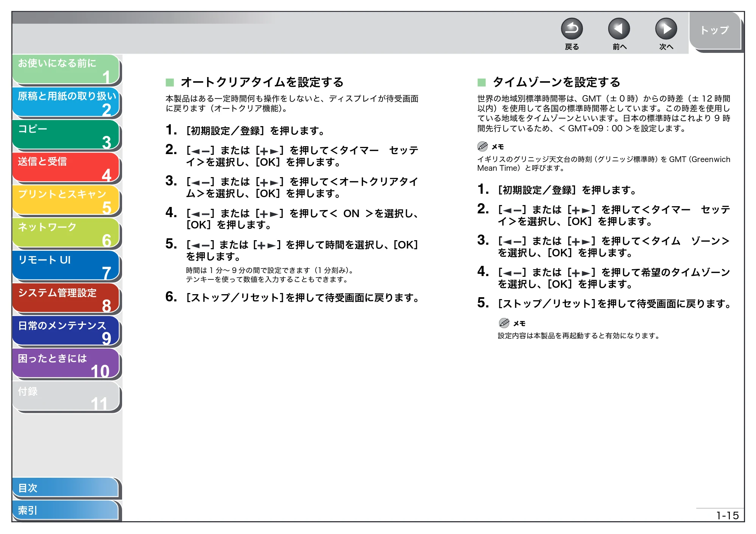Open the トップ tab
Image resolution: width=756 pixels, height=534 pixels.
715,31
